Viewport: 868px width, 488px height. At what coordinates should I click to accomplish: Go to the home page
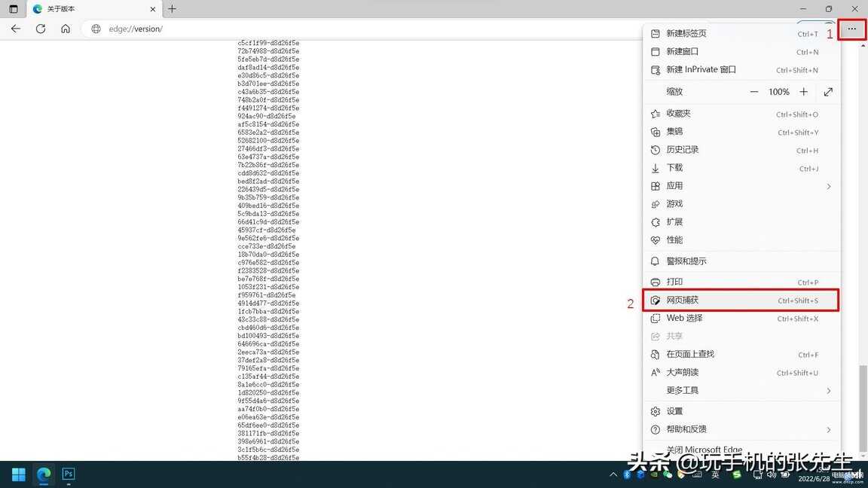coord(66,29)
